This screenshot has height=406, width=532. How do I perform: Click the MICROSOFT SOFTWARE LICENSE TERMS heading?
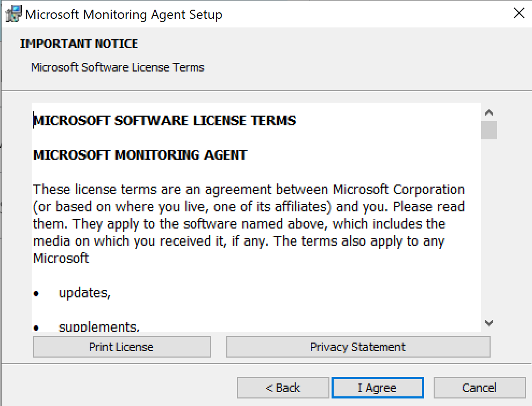click(x=164, y=120)
